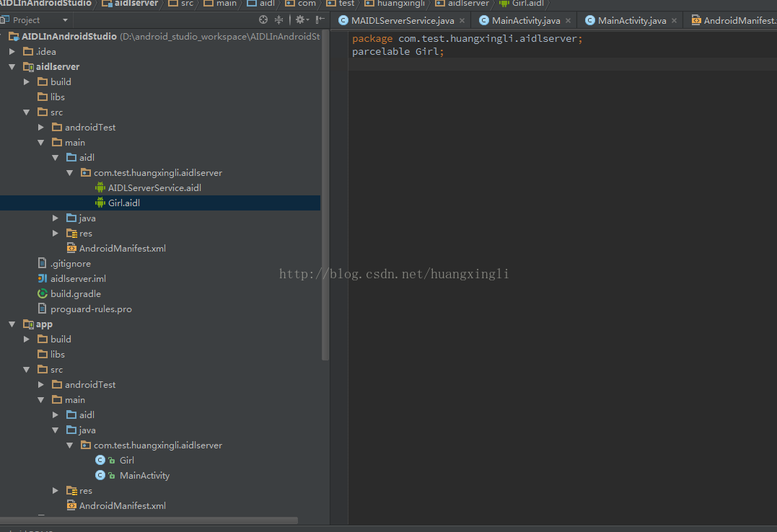Collapse the src folder under app
Viewport: 777px width, 532px height.
coord(27,370)
